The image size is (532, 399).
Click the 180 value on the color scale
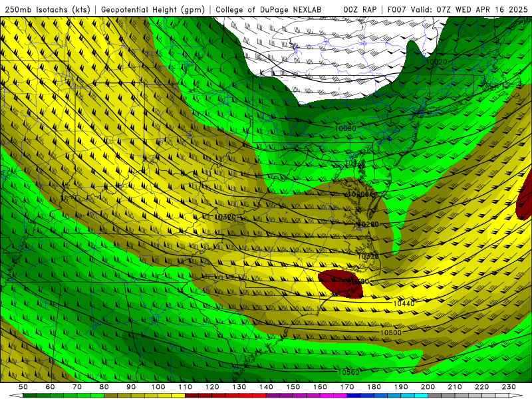[374, 387]
